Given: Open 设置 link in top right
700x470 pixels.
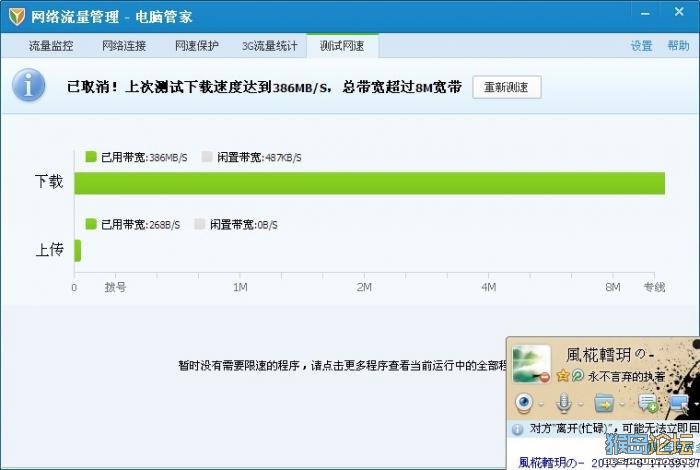Looking at the screenshot, I should click(x=641, y=46).
